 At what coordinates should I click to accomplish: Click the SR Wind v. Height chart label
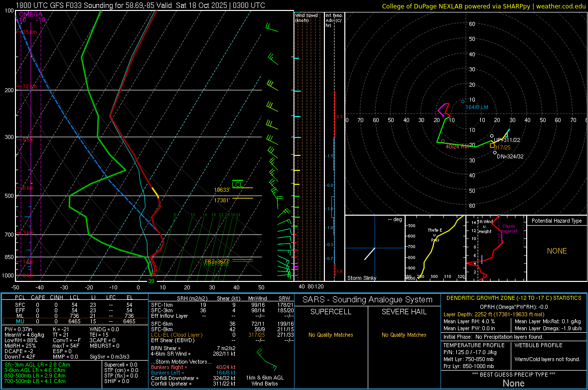coord(484,227)
